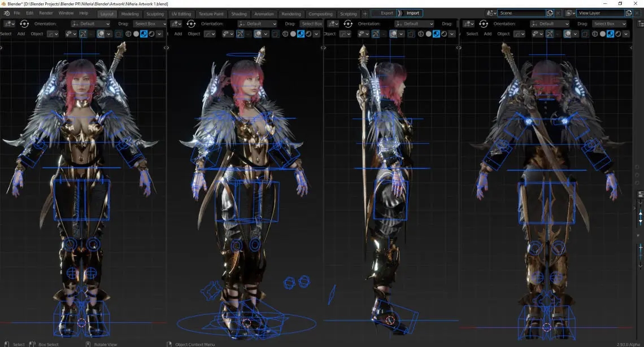644x347 pixels.
Task: Toggle gizmos in the back-view viewport
Action: point(550,34)
